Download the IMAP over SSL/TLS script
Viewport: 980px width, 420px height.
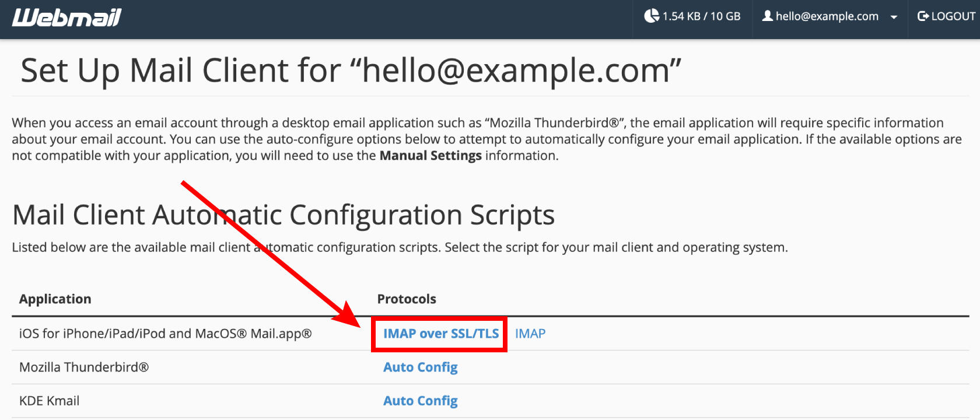[441, 334]
